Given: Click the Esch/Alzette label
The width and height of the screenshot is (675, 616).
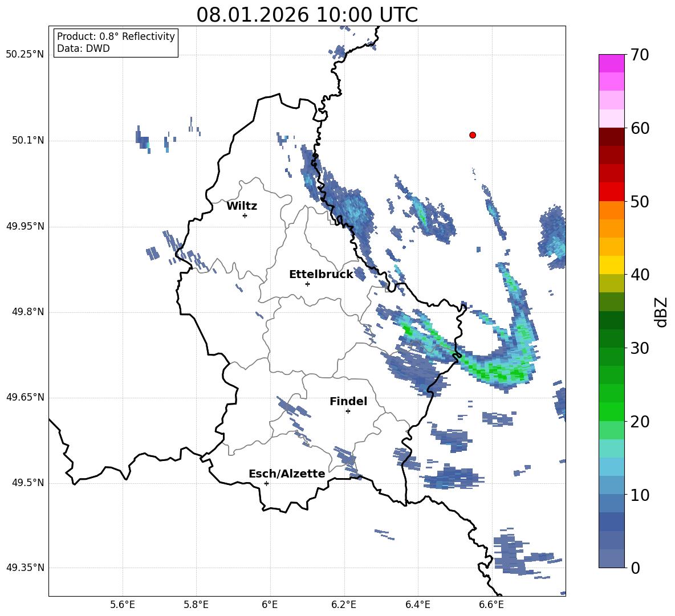Looking at the screenshot, I should click(x=287, y=474).
